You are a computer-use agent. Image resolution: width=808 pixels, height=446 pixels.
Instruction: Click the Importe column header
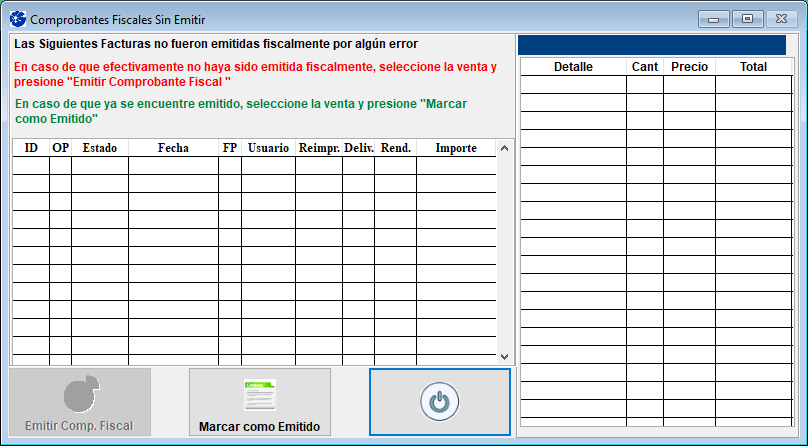coord(456,148)
